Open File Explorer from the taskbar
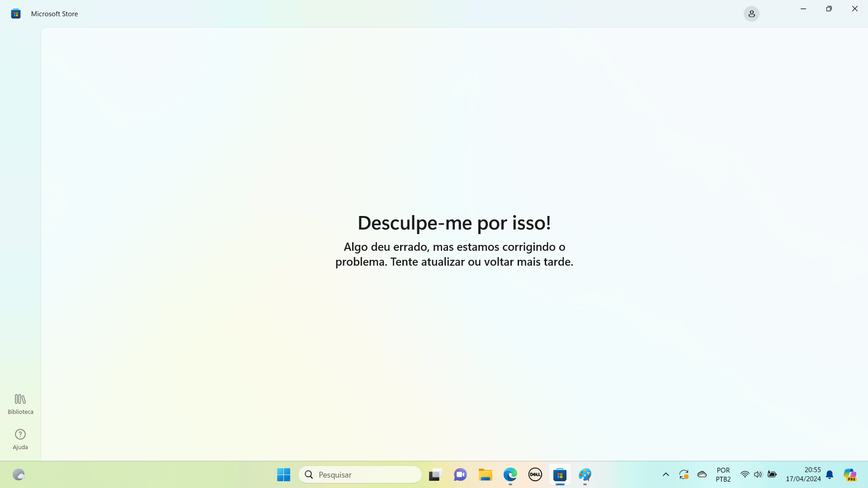The height and width of the screenshot is (488, 868). 485,474
